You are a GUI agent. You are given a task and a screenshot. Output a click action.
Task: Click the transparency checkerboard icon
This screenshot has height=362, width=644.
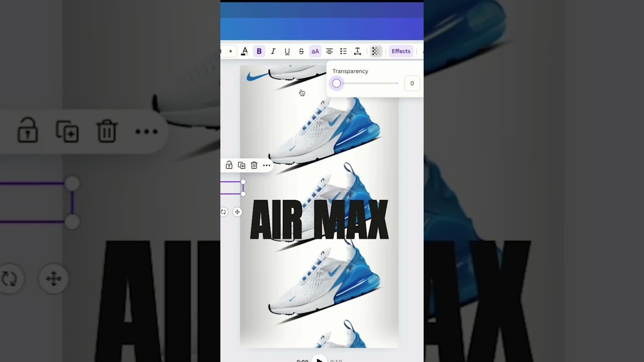[x=376, y=51]
